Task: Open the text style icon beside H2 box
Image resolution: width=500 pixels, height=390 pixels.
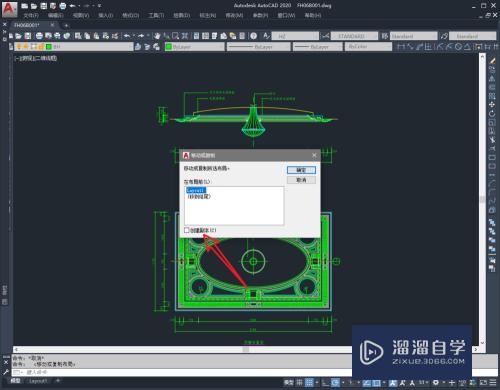Action: click(x=266, y=36)
